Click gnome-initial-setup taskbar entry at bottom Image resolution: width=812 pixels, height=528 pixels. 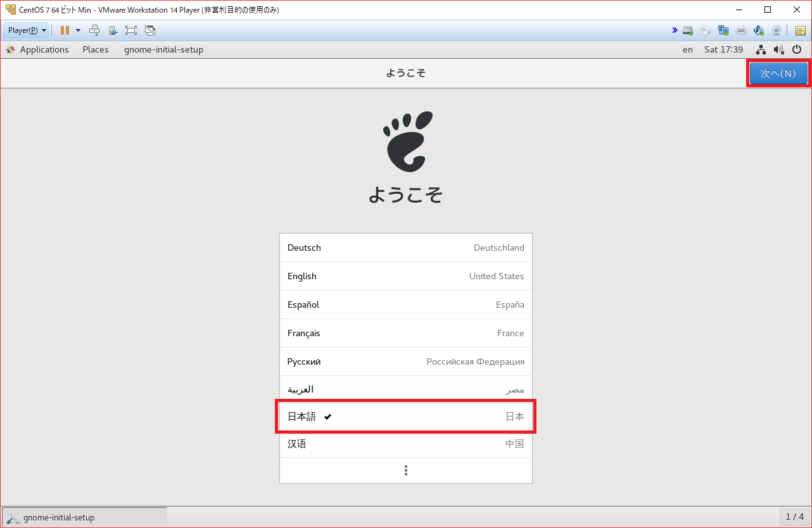(x=85, y=517)
